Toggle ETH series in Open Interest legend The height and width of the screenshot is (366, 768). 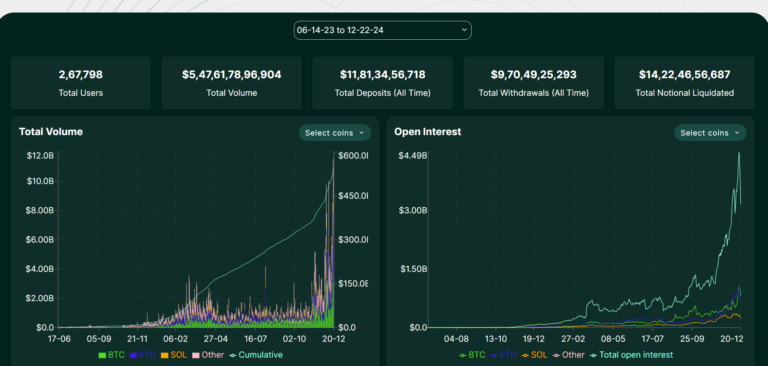click(x=504, y=355)
